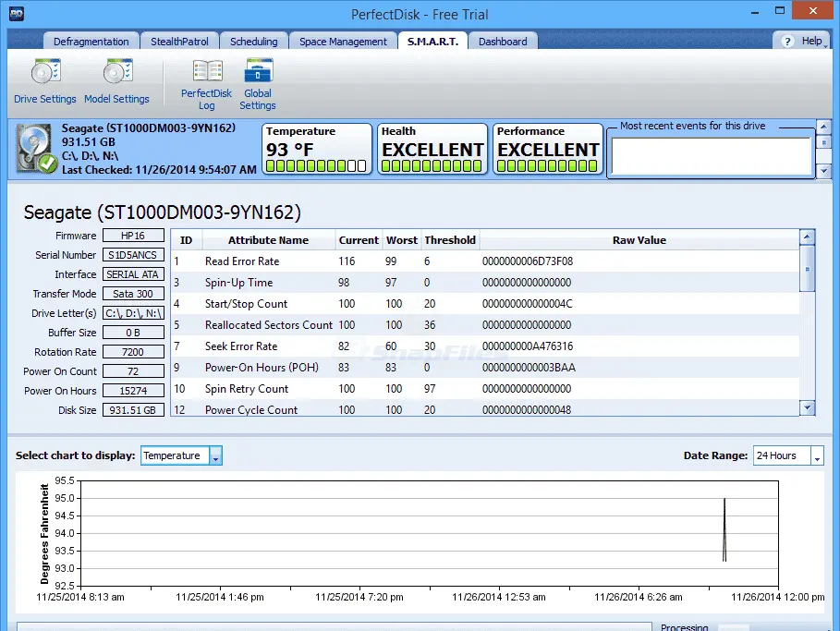Open the PerfectDisk Log
The image size is (840, 631).
tap(206, 85)
